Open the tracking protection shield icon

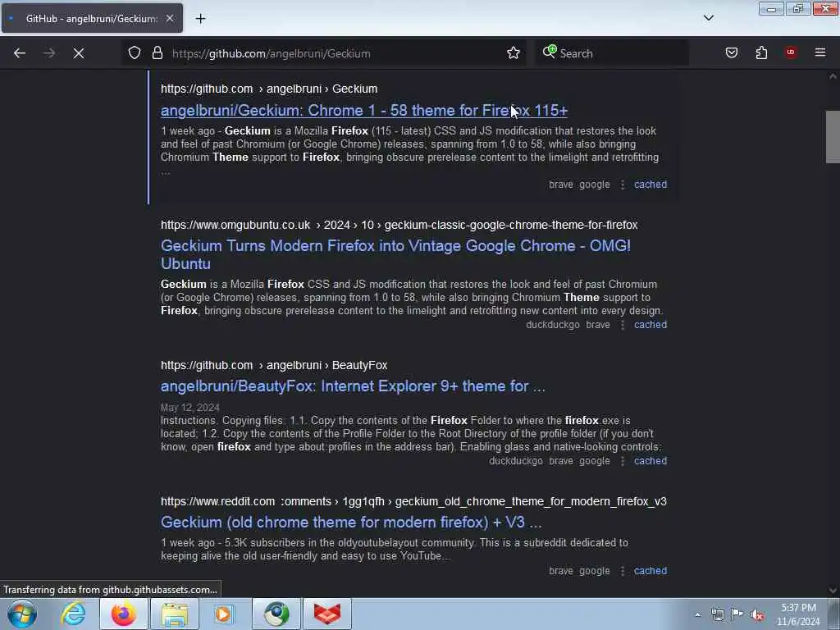[x=135, y=53]
